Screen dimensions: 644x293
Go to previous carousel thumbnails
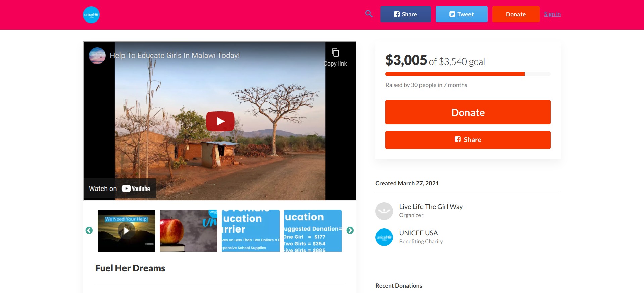pos(89,231)
